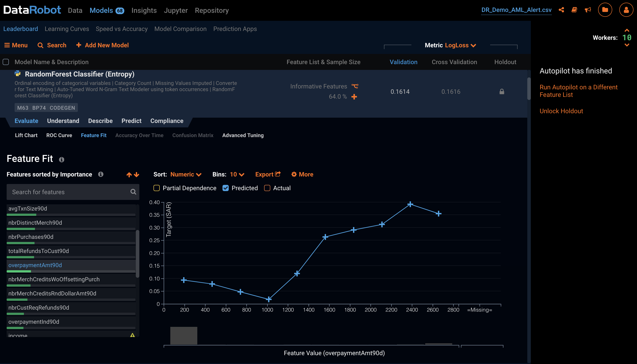Image resolution: width=637 pixels, height=364 pixels.
Task: Switch to the ROC Curve tab
Action: tap(59, 135)
